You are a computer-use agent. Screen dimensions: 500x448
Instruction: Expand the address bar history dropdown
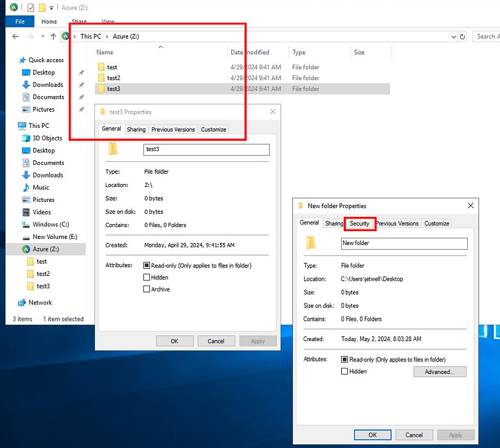[453, 36]
